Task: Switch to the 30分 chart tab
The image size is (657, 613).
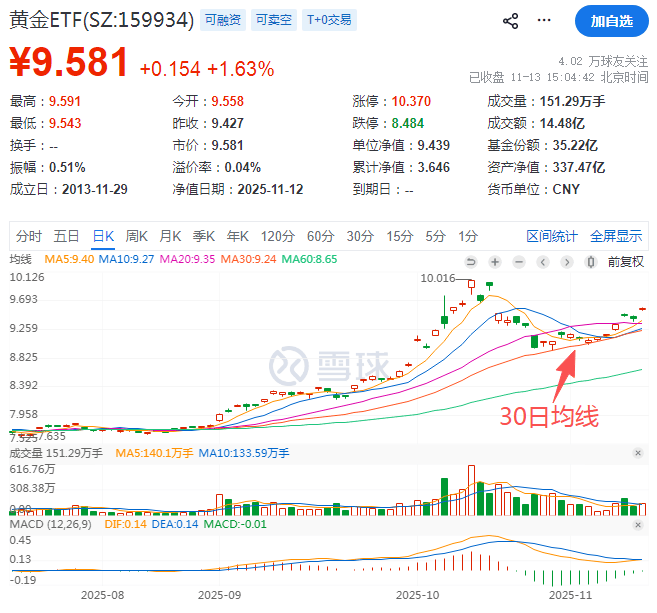Action: coord(360,236)
